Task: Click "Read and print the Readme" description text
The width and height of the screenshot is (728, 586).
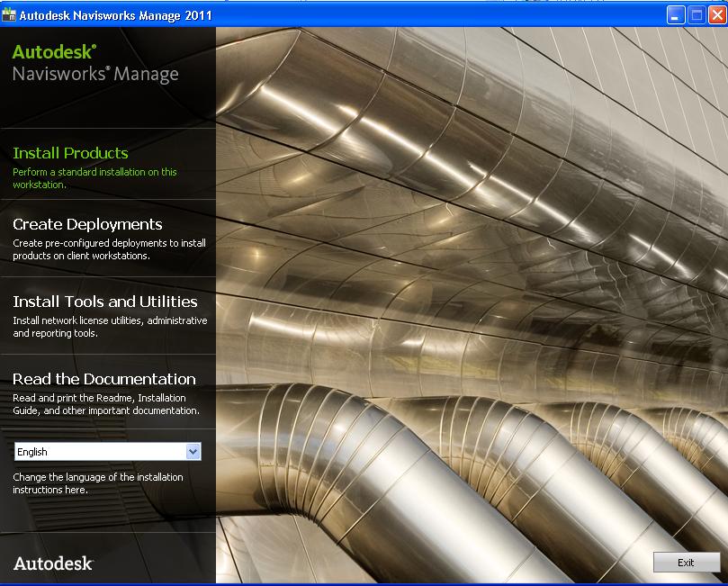Action: tap(106, 404)
